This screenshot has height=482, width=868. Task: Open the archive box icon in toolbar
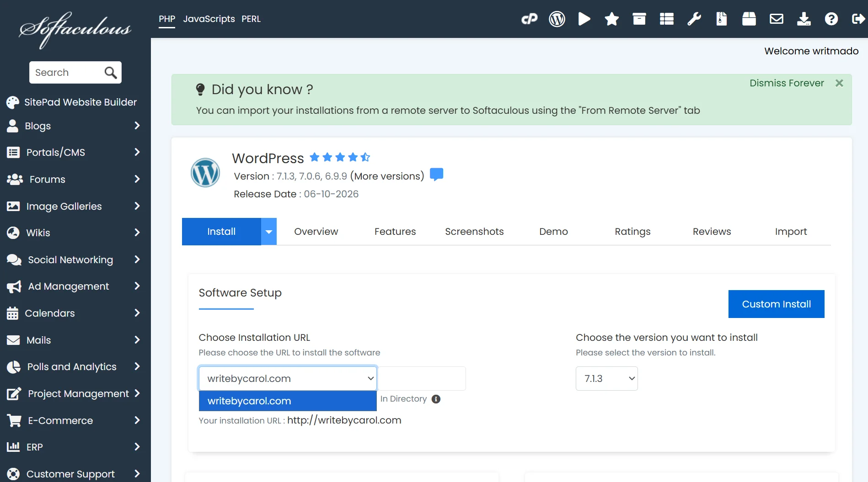pos(639,19)
